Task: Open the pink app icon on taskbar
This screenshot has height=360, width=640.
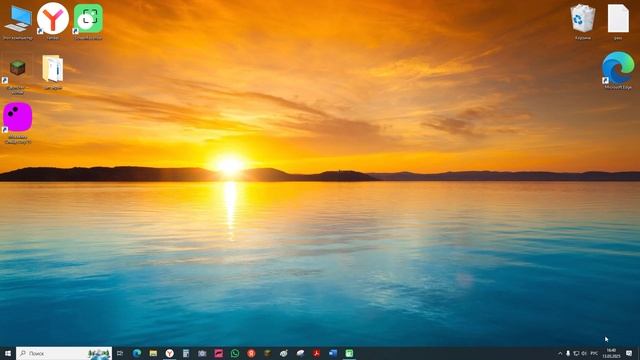Action: 218,353
